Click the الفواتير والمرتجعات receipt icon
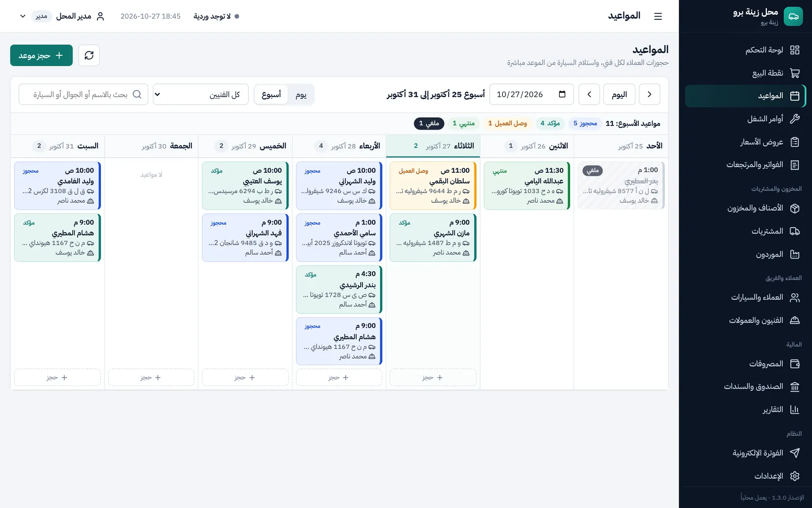The image size is (812, 508). (x=795, y=165)
